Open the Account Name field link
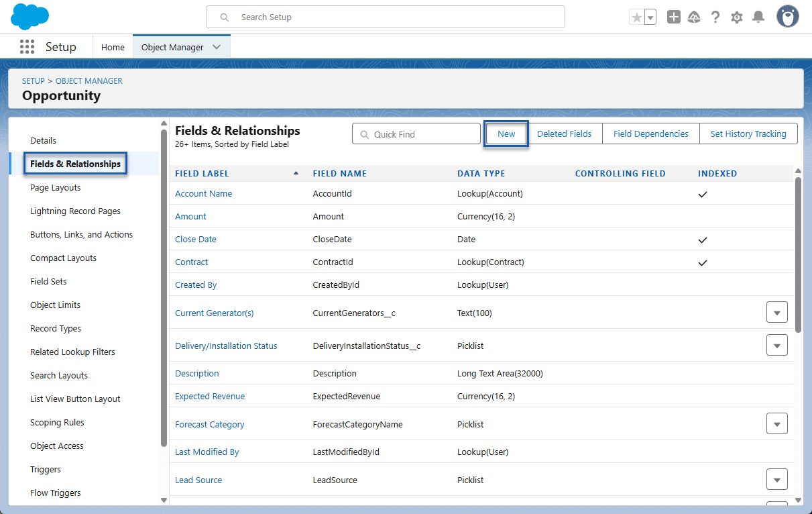This screenshot has width=812, height=514. click(203, 193)
